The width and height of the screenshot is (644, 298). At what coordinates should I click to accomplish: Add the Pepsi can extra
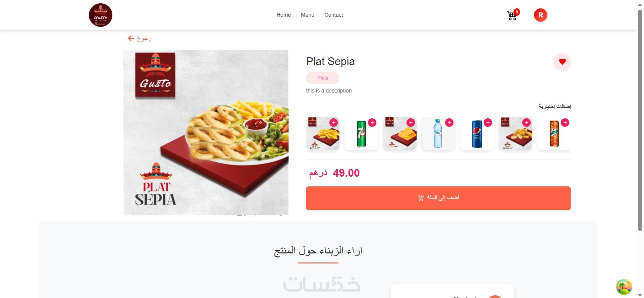click(488, 123)
